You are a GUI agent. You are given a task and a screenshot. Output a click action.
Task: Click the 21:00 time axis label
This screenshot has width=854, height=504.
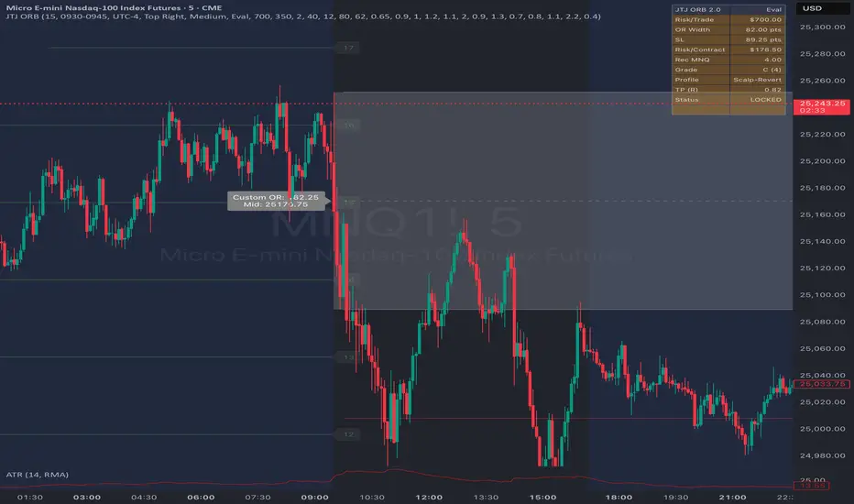point(732,497)
